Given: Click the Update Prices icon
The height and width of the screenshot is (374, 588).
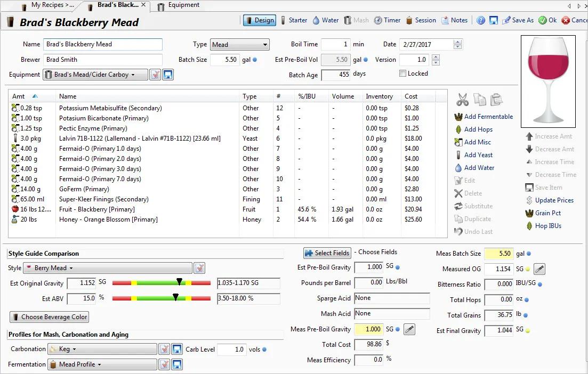Looking at the screenshot, I should (x=529, y=200).
